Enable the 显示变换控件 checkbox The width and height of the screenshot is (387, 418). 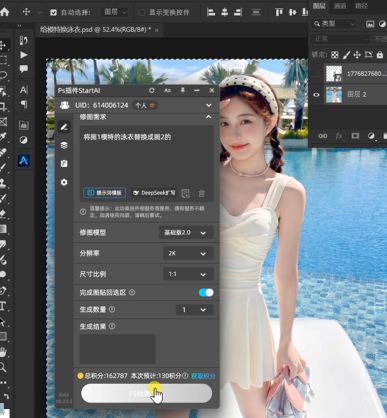(x=142, y=13)
